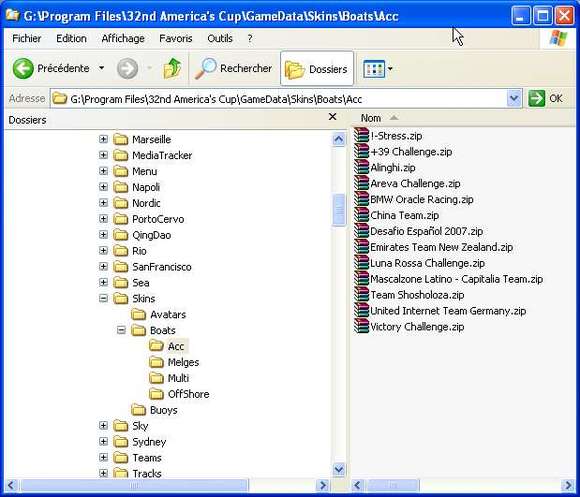This screenshot has height=497, width=580.
Task: Open the views mode icon
Action: pyautogui.click(x=374, y=69)
